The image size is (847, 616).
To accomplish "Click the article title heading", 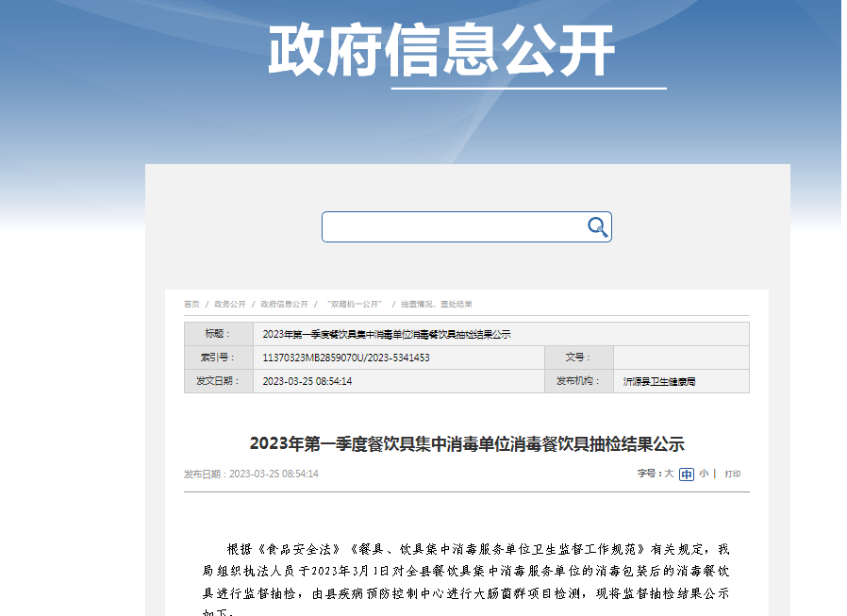I will tap(467, 443).
